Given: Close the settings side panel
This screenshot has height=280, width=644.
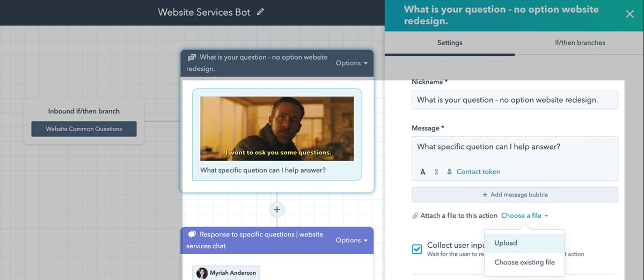Looking at the screenshot, I should point(630,14).
